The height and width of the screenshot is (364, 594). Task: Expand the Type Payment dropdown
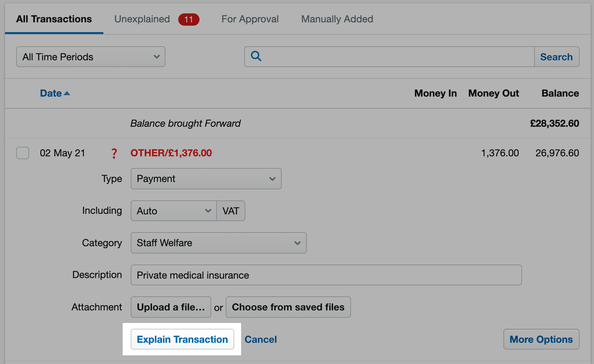pyautogui.click(x=206, y=179)
